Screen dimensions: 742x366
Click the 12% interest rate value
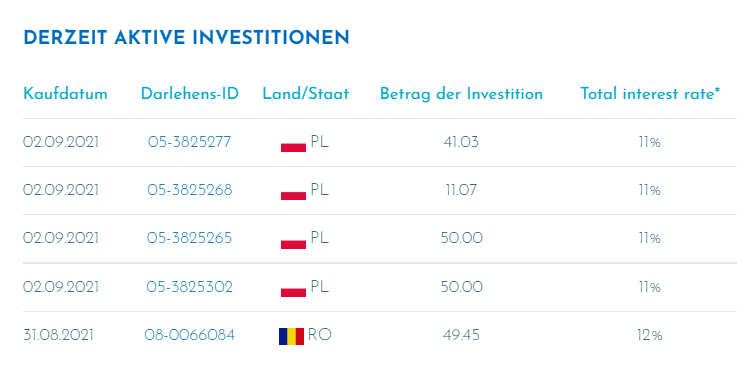coord(650,336)
